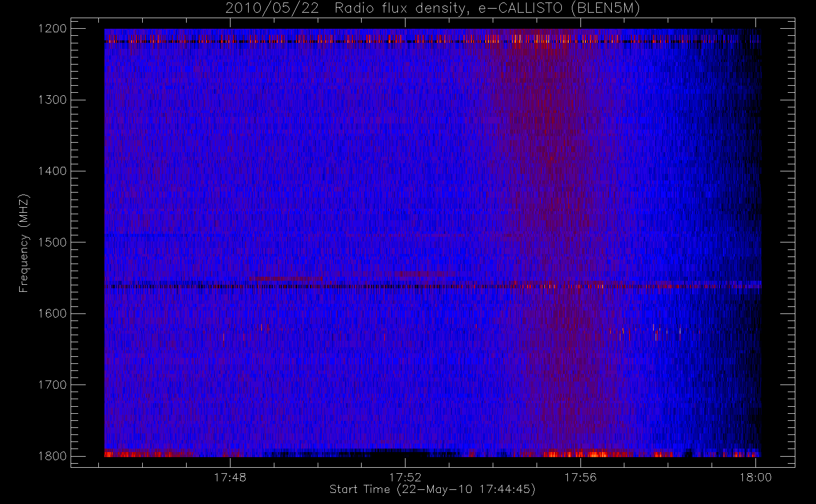The width and height of the screenshot is (816, 504).
Task: Click the 17:56 time tick label
Action: 580,477
